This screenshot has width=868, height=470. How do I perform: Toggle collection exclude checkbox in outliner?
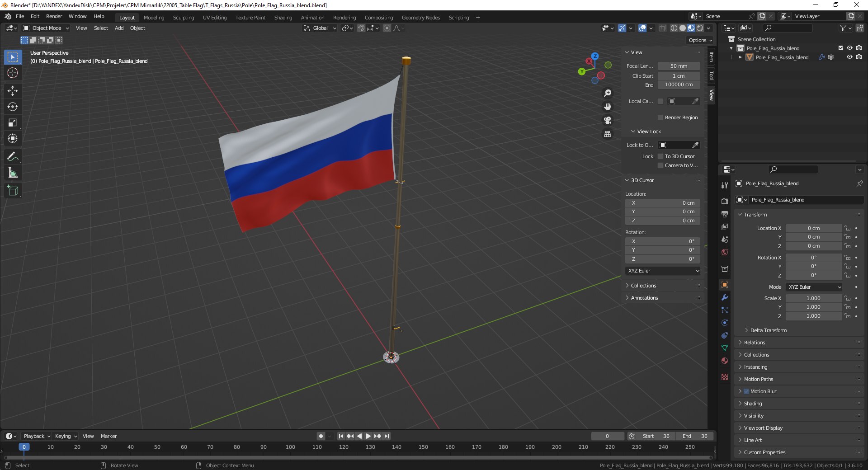pos(840,48)
